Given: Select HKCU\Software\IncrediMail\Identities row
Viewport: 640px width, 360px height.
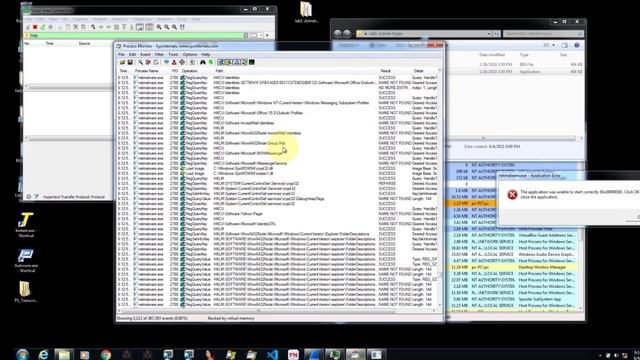Looking at the screenshot, I should (278, 123).
